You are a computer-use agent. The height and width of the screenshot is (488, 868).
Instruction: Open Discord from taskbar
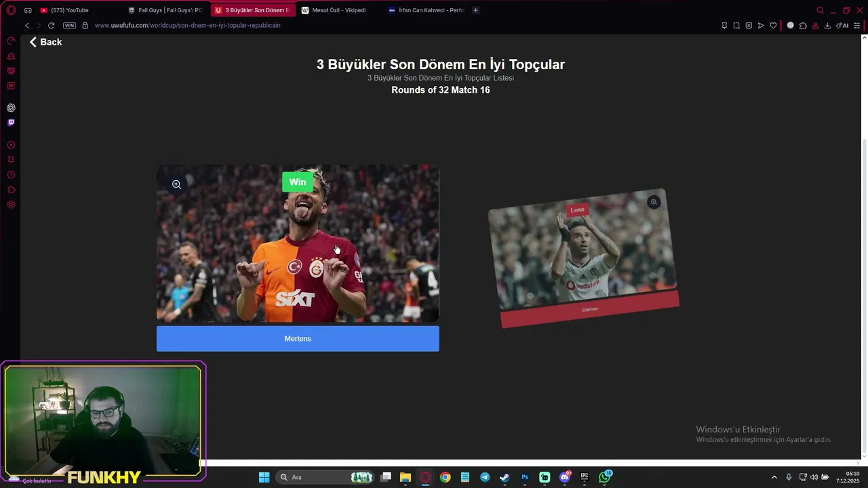click(x=565, y=477)
